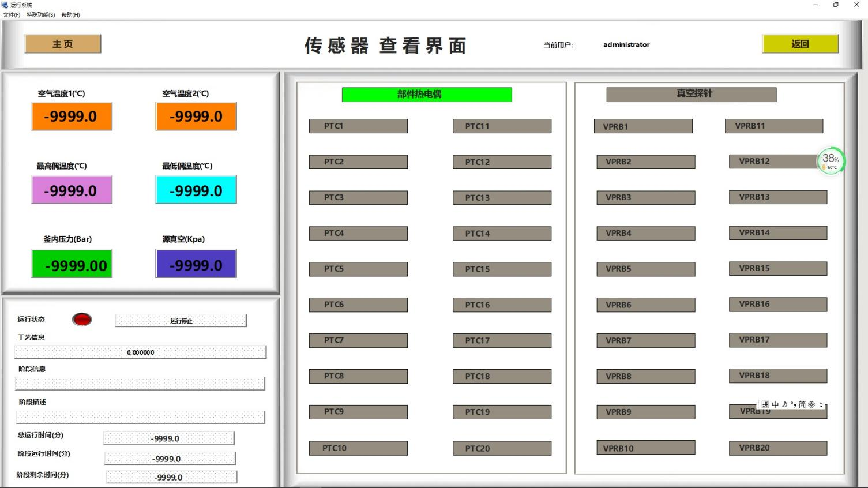
Task: Open the 特殊功能(S) menu
Action: point(40,15)
